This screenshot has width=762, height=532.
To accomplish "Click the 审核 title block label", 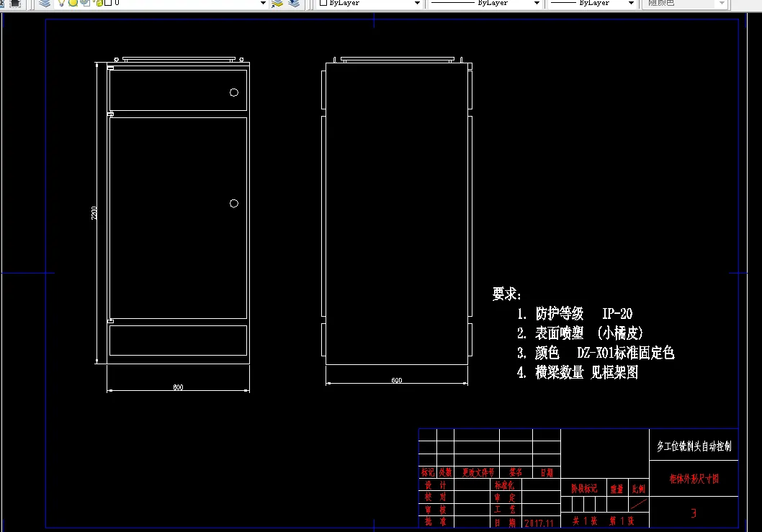I will (x=436, y=510).
